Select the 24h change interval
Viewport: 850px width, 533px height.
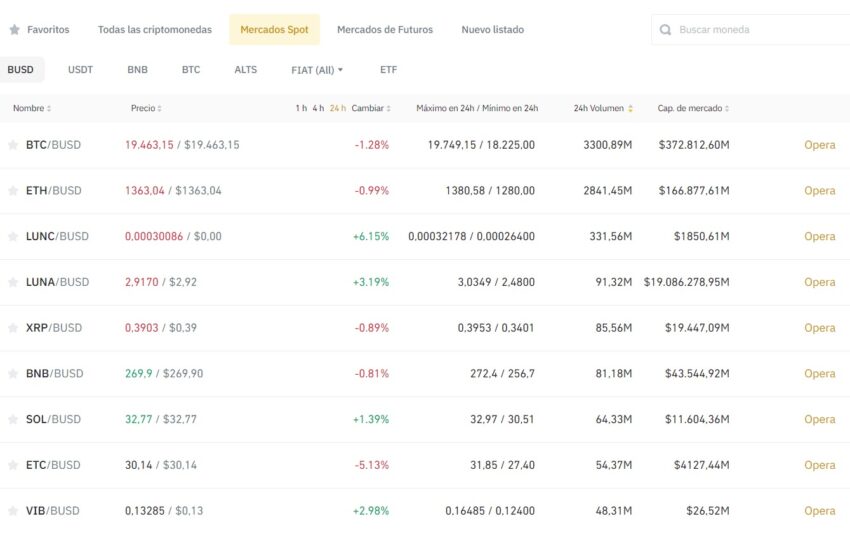pos(338,108)
